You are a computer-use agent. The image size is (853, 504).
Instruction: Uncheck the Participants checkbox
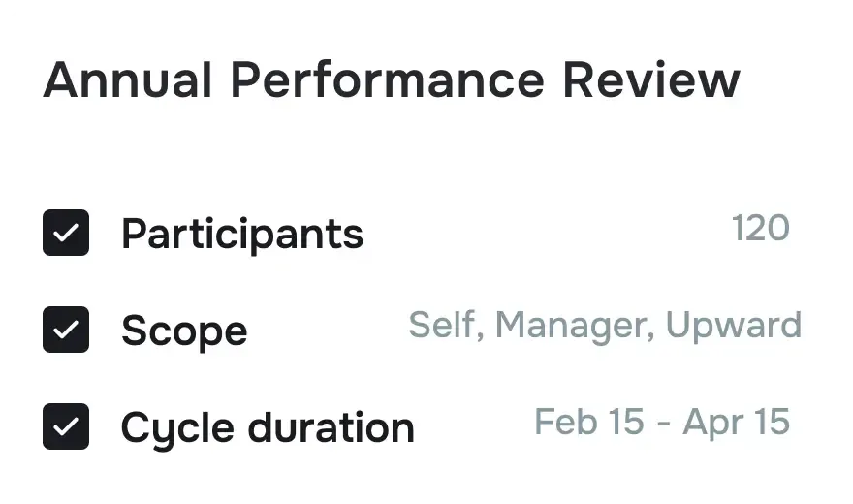pos(66,233)
